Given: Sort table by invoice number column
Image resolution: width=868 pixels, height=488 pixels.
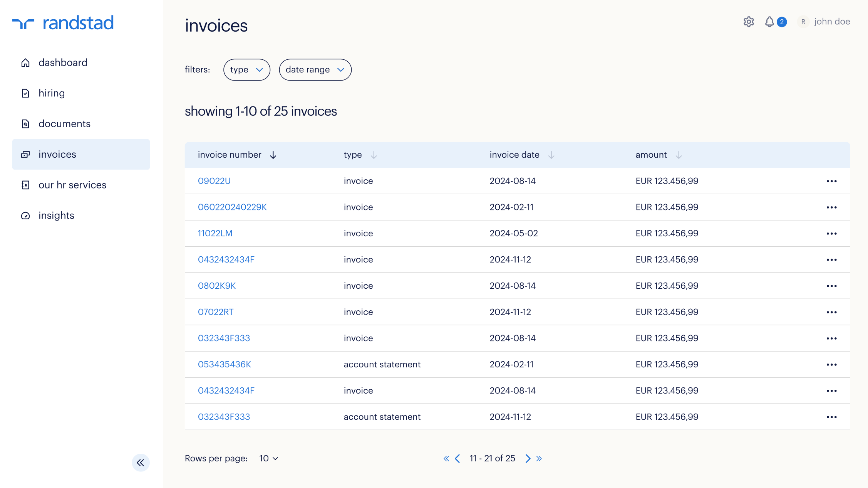Looking at the screenshot, I should [273, 155].
